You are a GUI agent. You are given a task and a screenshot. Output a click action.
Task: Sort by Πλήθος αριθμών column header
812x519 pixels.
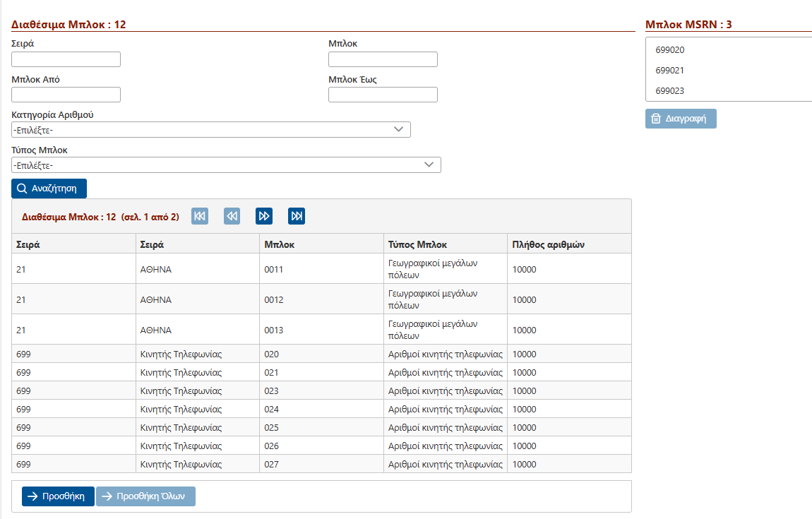coord(548,245)
